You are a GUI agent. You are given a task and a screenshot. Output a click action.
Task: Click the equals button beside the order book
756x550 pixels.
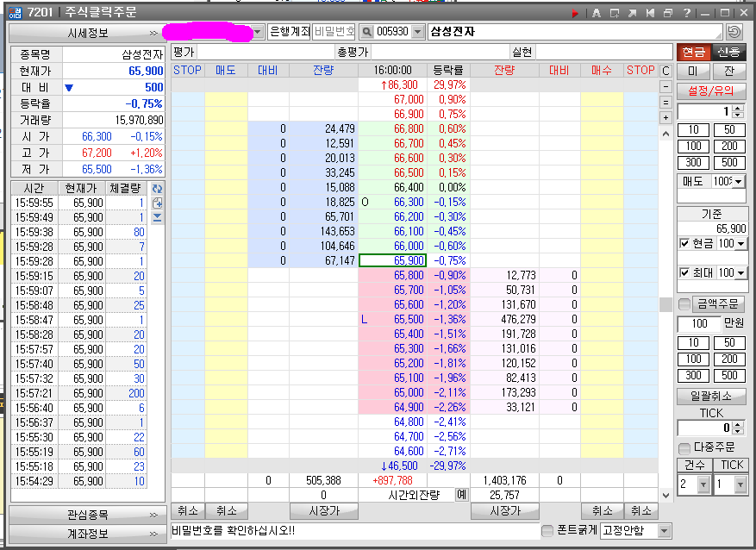pyautogui.click(x=665, y=103)
